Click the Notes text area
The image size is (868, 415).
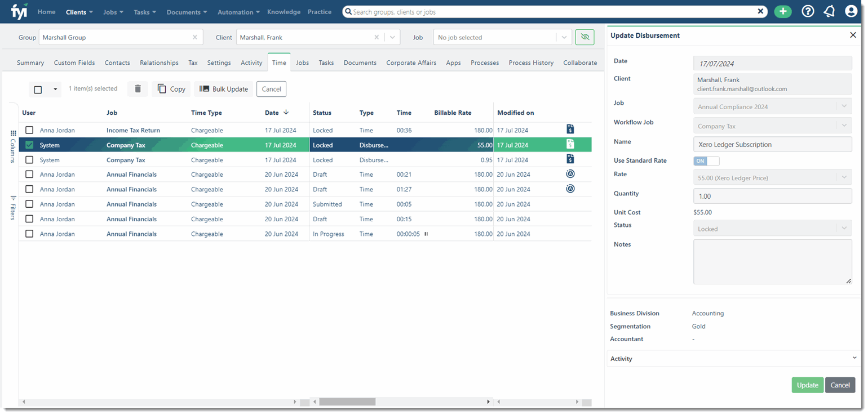[x=772, y=261]
